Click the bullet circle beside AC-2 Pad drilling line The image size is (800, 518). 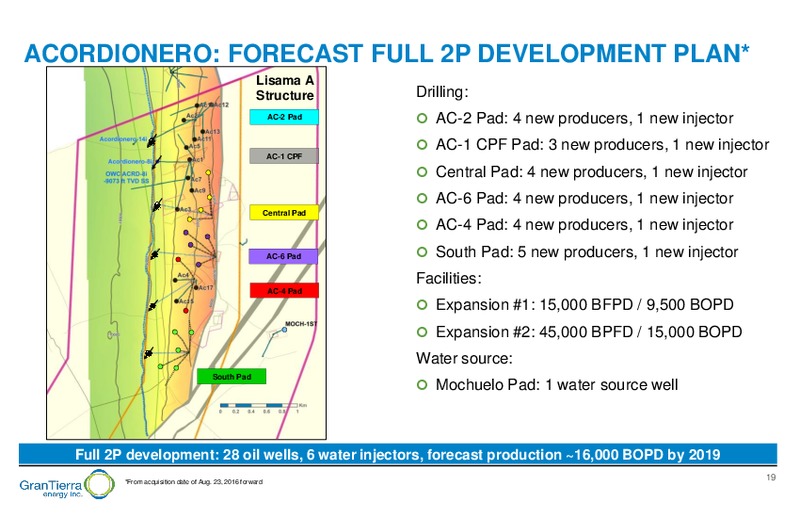tap(422, 118)
